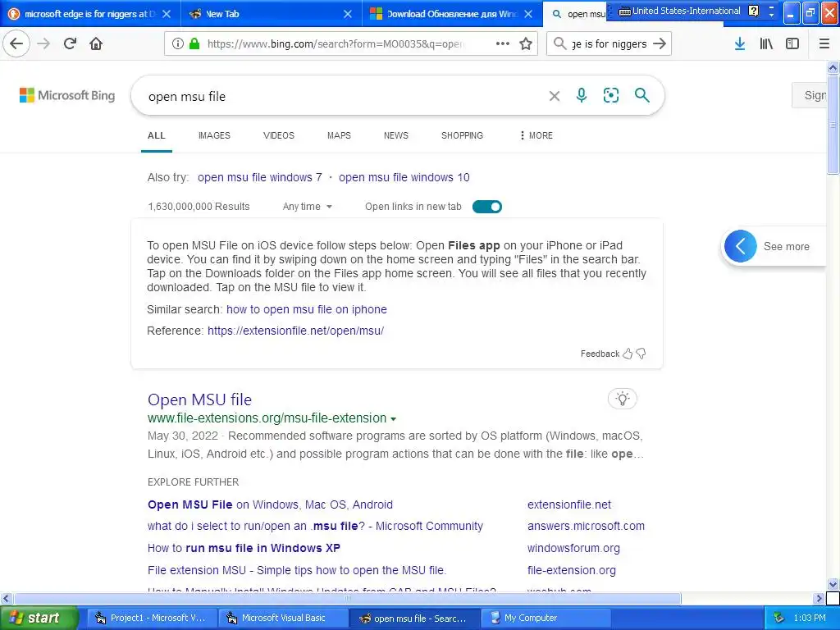Expand the Any time filter dropdown
The width and height of the screenshot is (840, 630).
[308, 207]
